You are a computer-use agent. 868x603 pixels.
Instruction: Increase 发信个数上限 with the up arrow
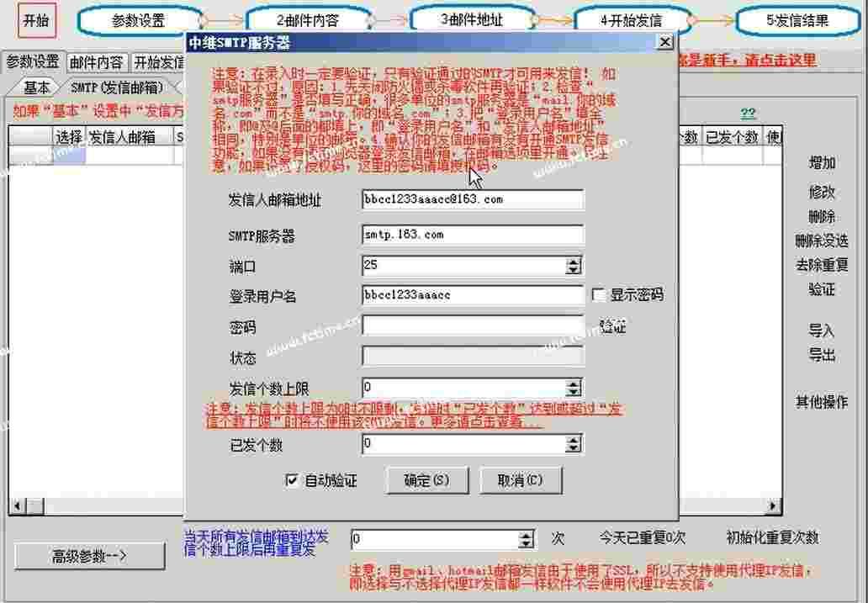pyautogui.click(x=574, y=383)
